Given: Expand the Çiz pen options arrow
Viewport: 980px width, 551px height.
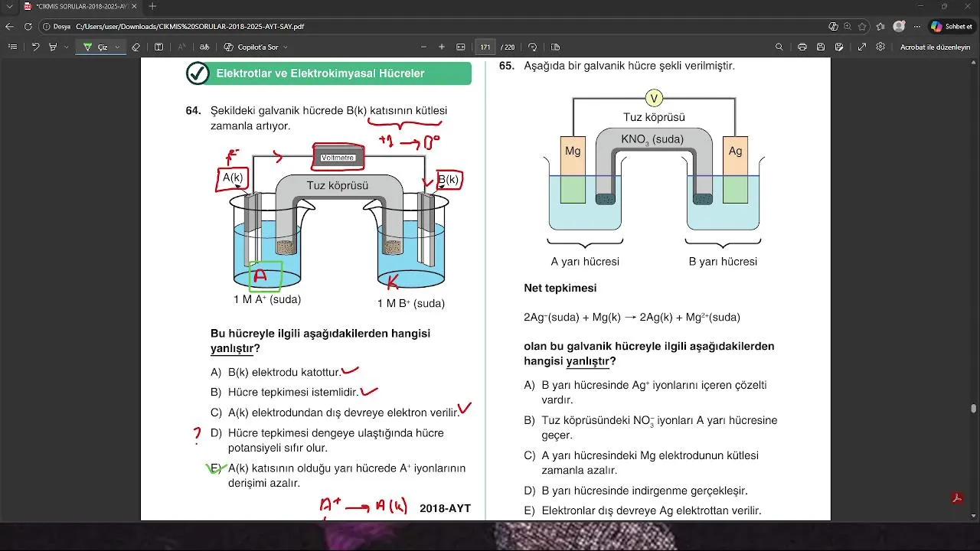Looking at the screenshot, I should [117, 47].
